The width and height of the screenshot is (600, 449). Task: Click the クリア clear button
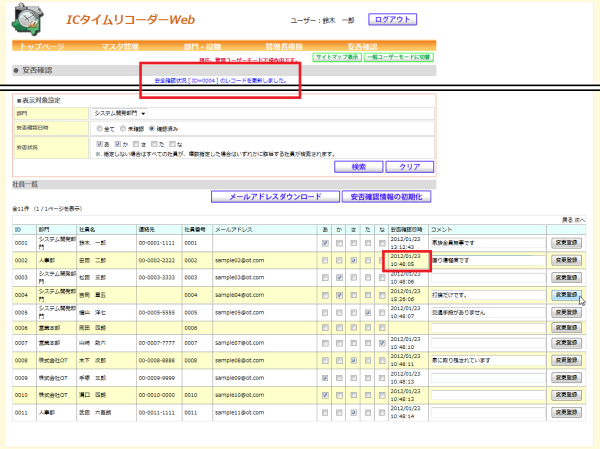tap(410, 167)
